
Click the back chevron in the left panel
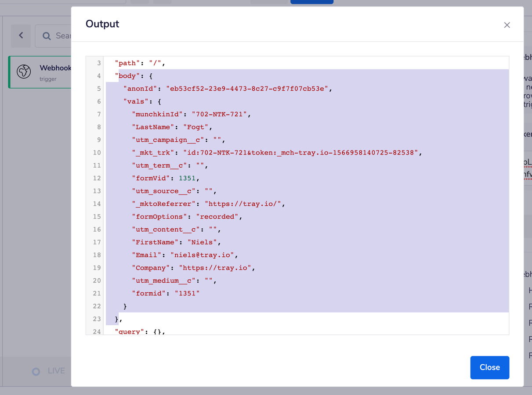point(21,36)
